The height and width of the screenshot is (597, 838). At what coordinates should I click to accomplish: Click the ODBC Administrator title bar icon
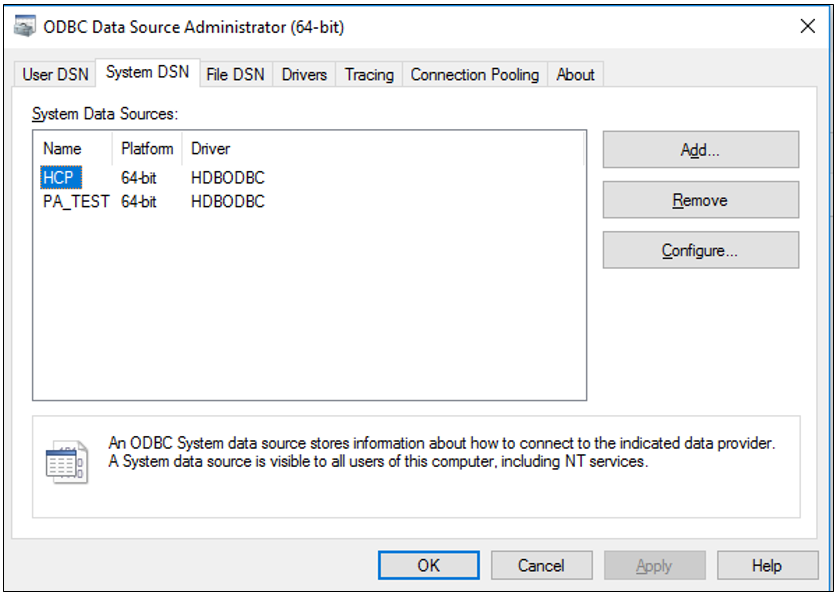[24, 27]
